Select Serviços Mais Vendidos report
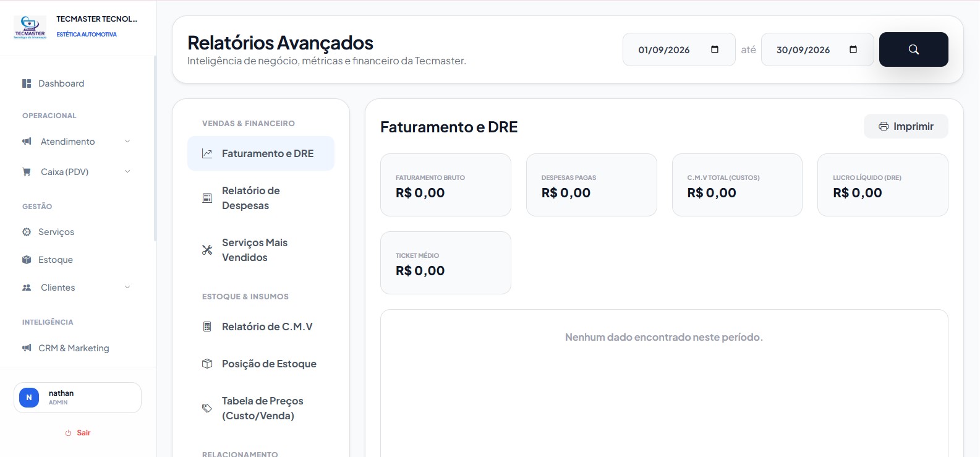 point(261,250)
